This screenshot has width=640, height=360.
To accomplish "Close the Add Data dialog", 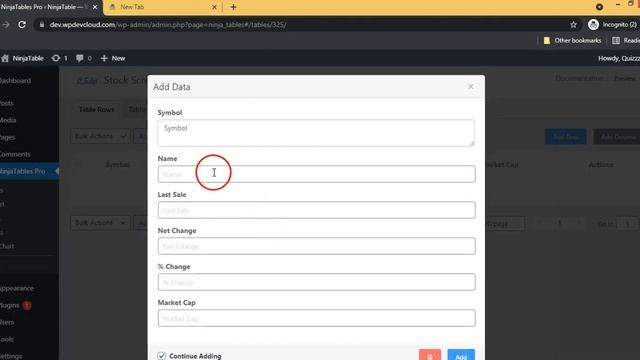I will pos(471,87).
